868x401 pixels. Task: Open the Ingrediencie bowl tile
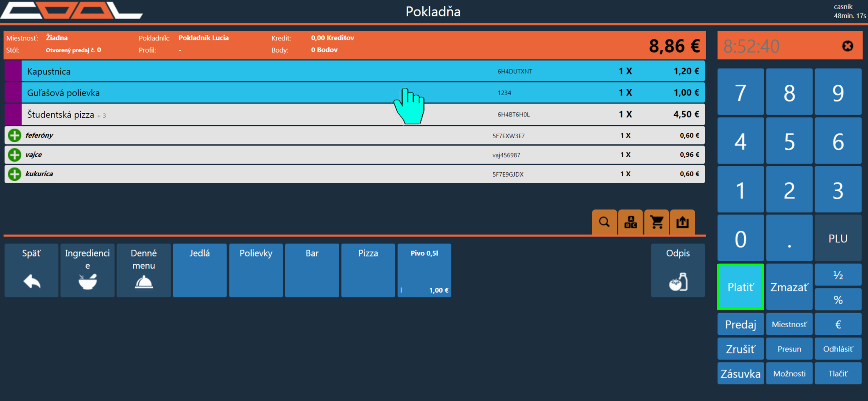(88, 271)
